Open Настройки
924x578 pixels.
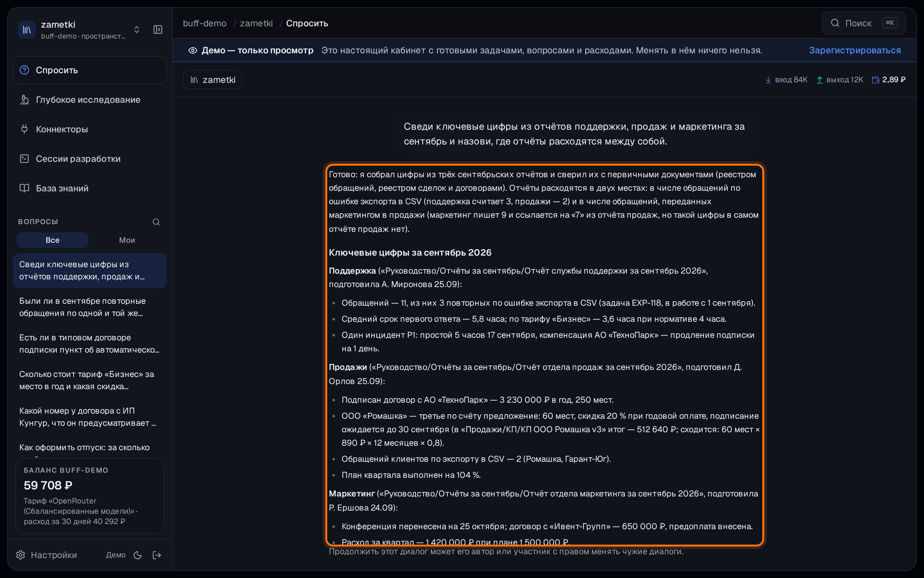(x=47, y=555)
